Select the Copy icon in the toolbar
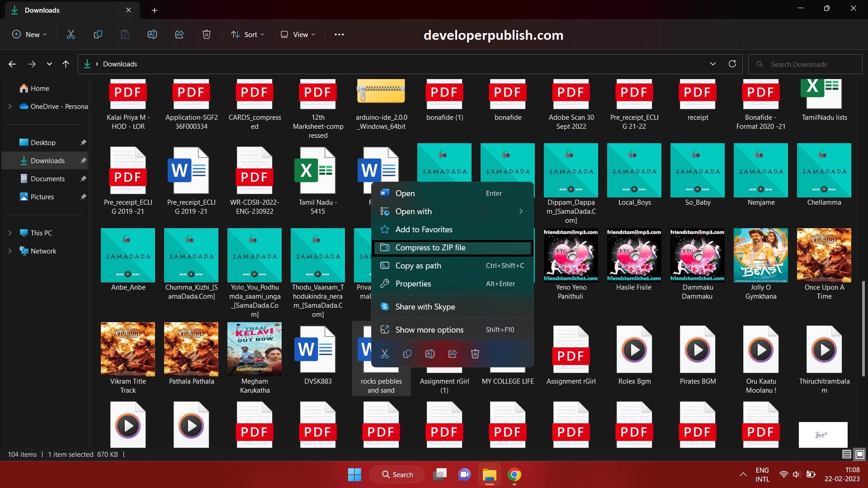This screenshot has height=488, width=868. click(x=98, y=34)
